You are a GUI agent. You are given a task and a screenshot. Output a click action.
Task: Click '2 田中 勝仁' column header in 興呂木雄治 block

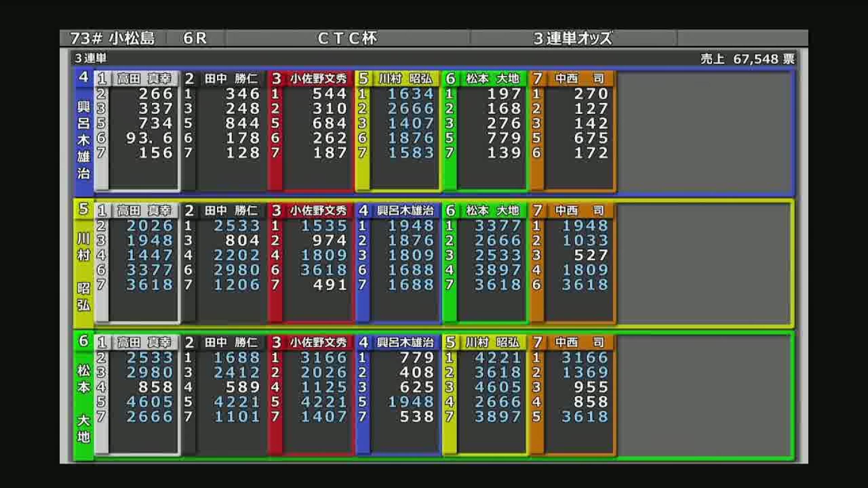point(223,79)
